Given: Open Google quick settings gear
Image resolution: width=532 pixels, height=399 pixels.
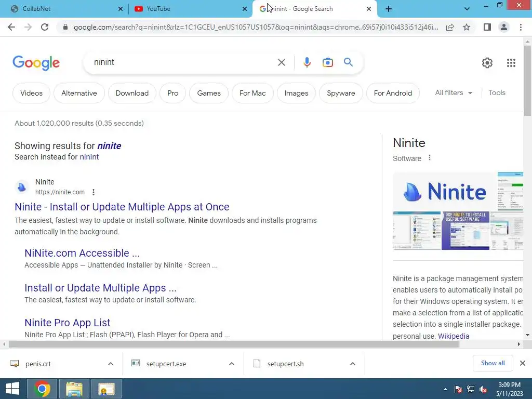Looking at the screenshot, I should click(x=487, y=63).
